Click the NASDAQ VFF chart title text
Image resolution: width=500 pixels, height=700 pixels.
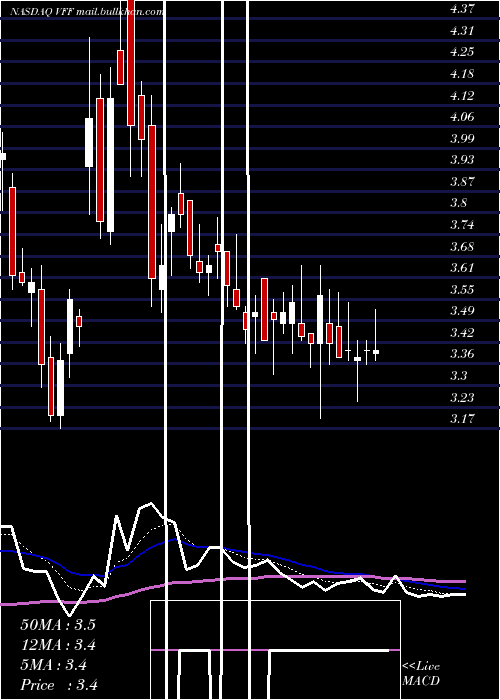point(87,12)
